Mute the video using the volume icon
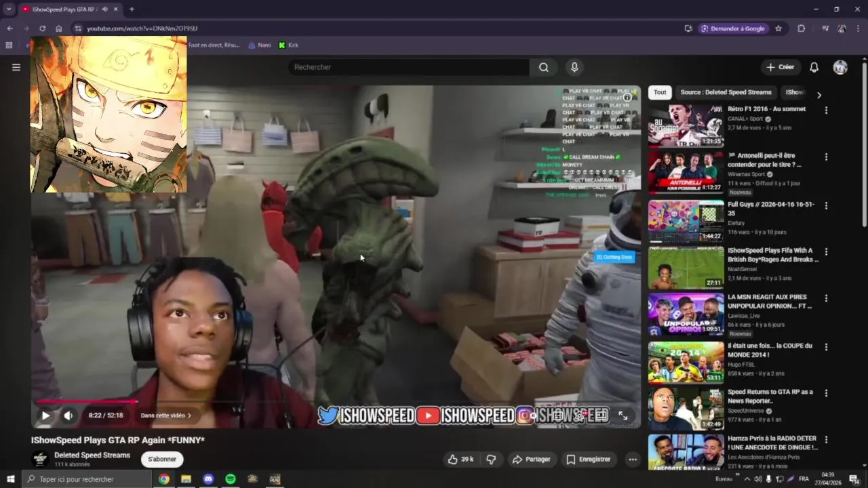The width and height of the screenshot is (868, 488). (x=68, y=415)
